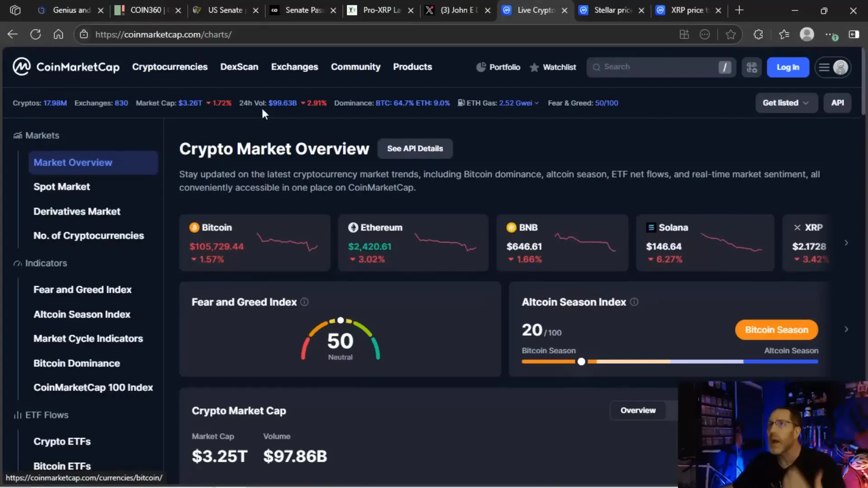The width and height of the screenshot is (868, 488).
Task: Open the hamburger profile menu
Action: [833, 67]
